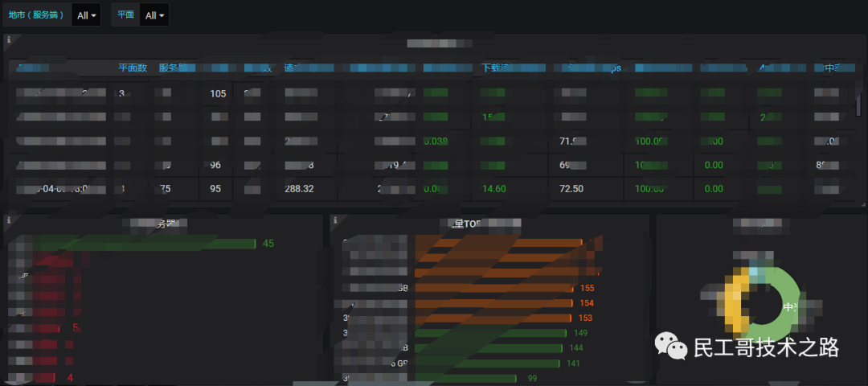This screenshot has width=868, height=386.
Task: Click the orange bar value 153
Action: [x=586, y=318]
